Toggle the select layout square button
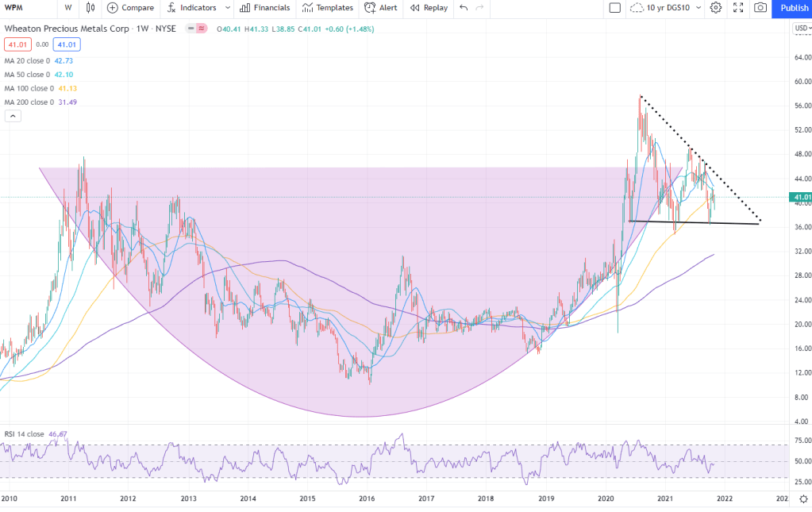 (x=615, y=8)
